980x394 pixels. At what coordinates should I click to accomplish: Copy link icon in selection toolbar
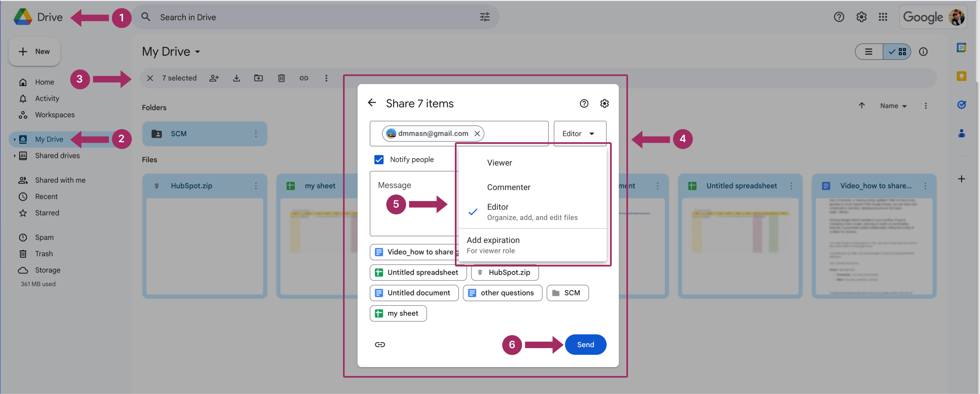304,78
